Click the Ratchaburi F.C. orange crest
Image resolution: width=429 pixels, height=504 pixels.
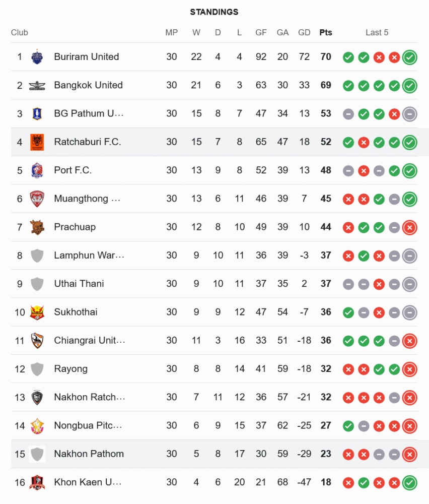[x=37, y=142]
